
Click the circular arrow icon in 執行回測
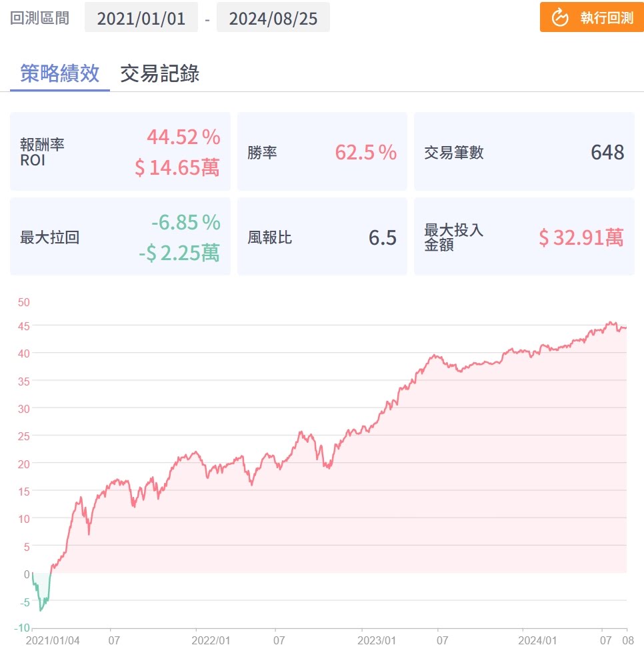(560, 17)
